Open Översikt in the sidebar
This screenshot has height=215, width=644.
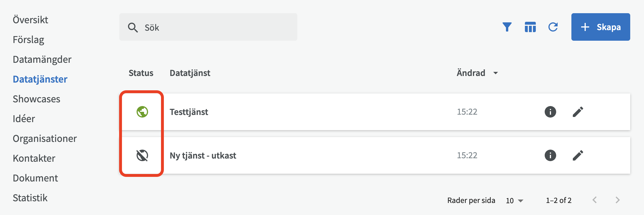pyautogui.click(x=30, y=20)
